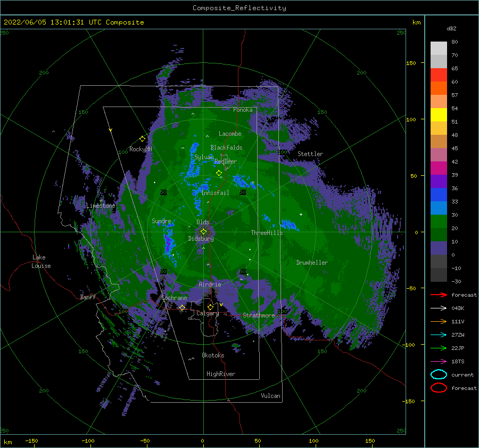This screenshot has width=479, height=448.
Task: Click the Vulcan label
Action: coord(270,395)
